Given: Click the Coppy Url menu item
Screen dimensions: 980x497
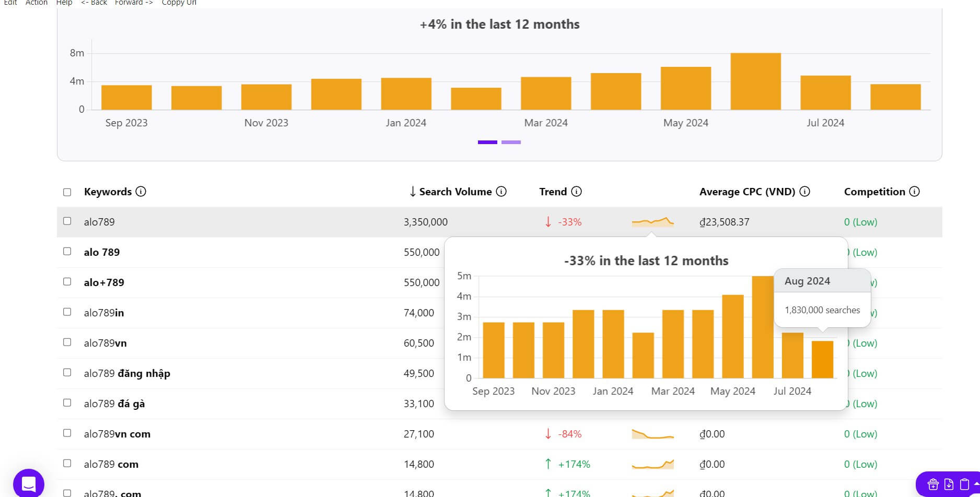Looking at the screenshot, I should (x=179, y=3).
